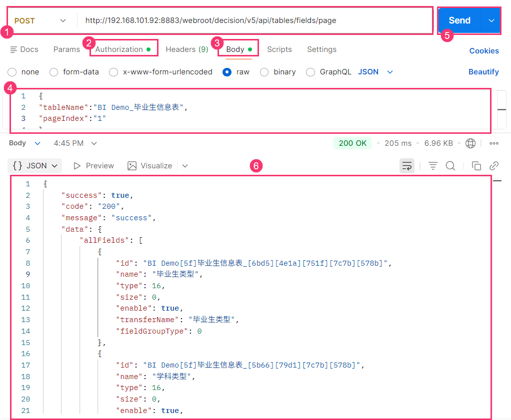Image resolution: width=511 pixels, height=420 pixels.
Task: Click the "success": true response line
Action: (x=97, y=195)
